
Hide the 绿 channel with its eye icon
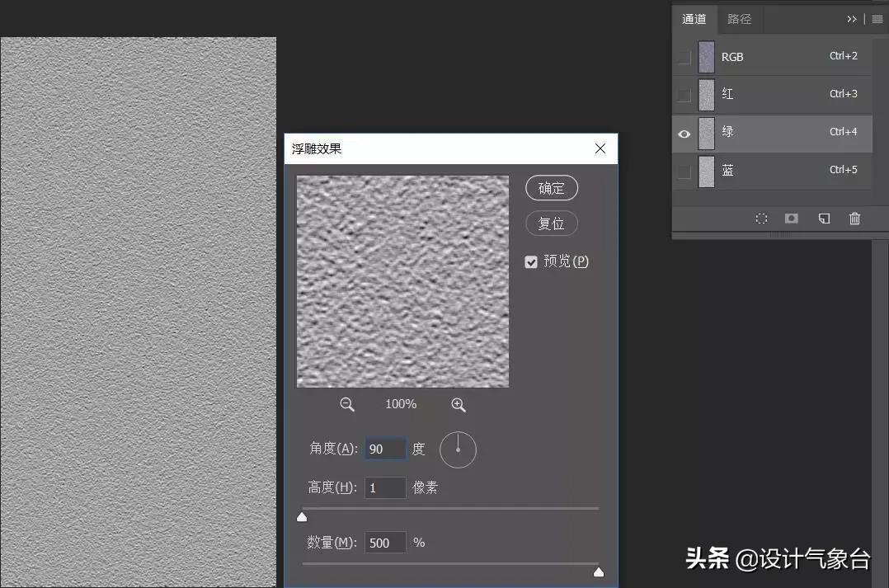(x=684, y=133)
